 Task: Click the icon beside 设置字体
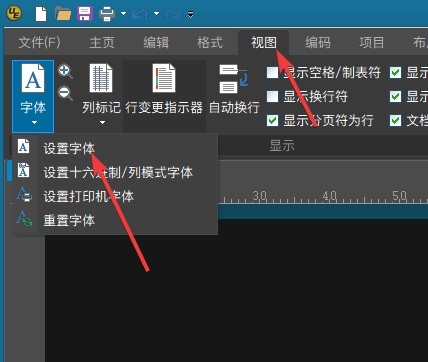(23, 146)
